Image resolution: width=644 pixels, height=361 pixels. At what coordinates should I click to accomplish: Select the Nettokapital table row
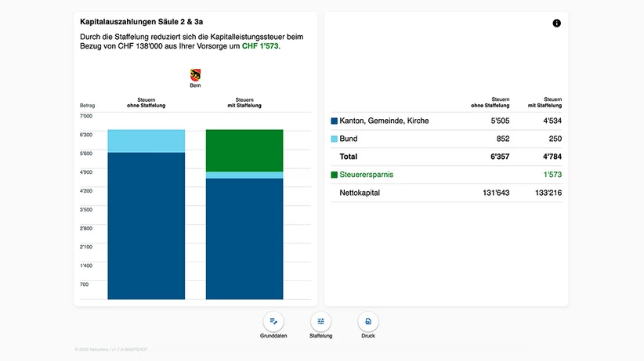point(447,193)
